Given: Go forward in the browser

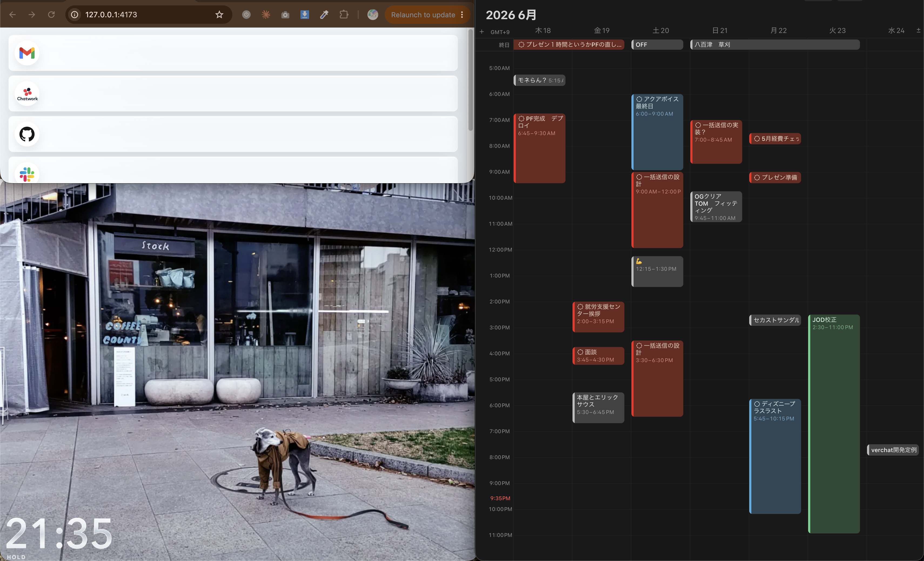Looking at the screenshot, I should coord(32,15).
